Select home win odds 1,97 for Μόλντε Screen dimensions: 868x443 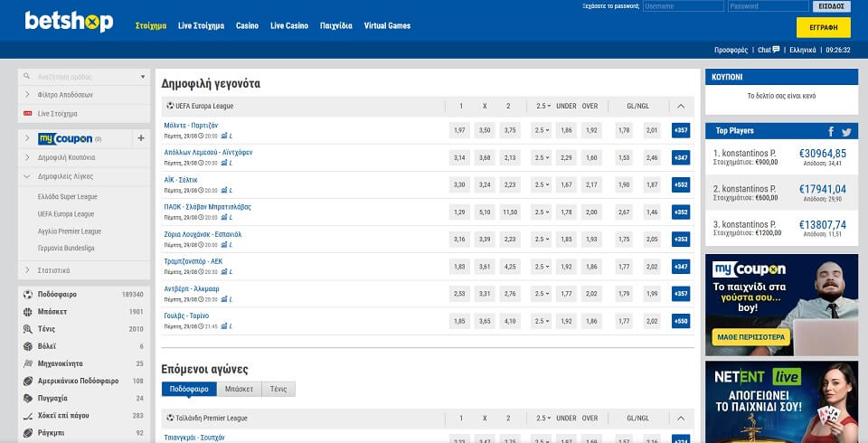click(459, 131)
